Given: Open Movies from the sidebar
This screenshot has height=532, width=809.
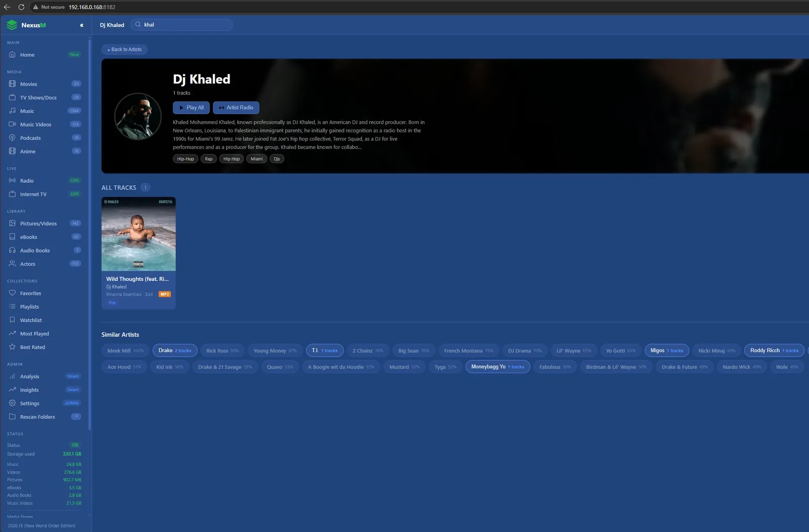Looking at the screenshot, I should [45, 84].
